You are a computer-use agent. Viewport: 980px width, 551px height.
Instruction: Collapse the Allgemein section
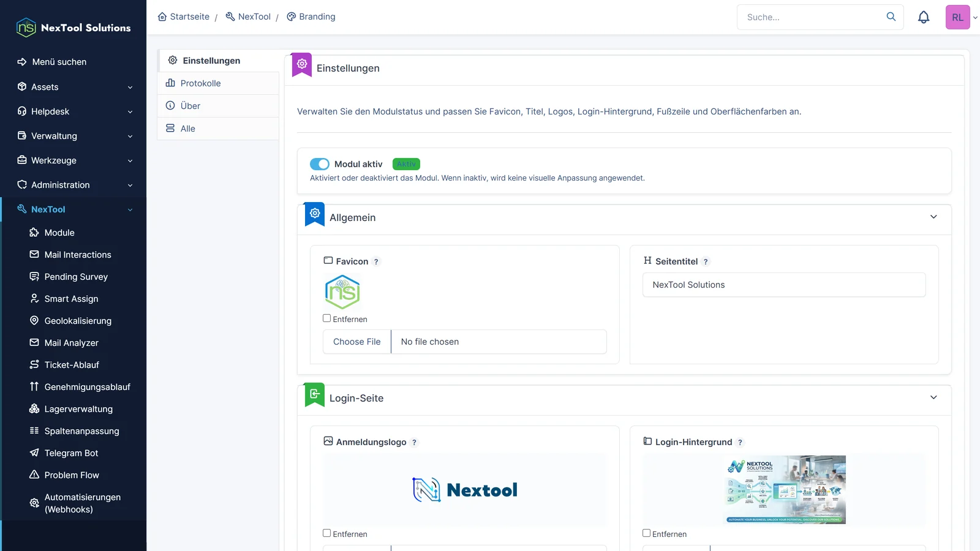pos(933,217)
